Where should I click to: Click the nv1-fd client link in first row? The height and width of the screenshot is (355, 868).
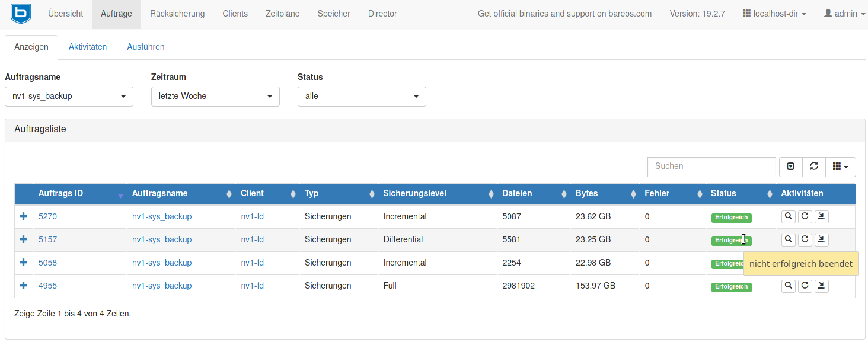252,216
